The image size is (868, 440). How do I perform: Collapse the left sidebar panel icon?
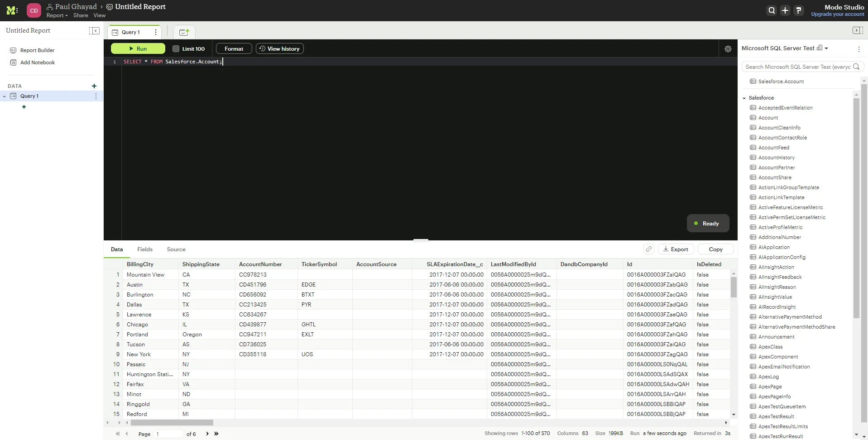94,30
